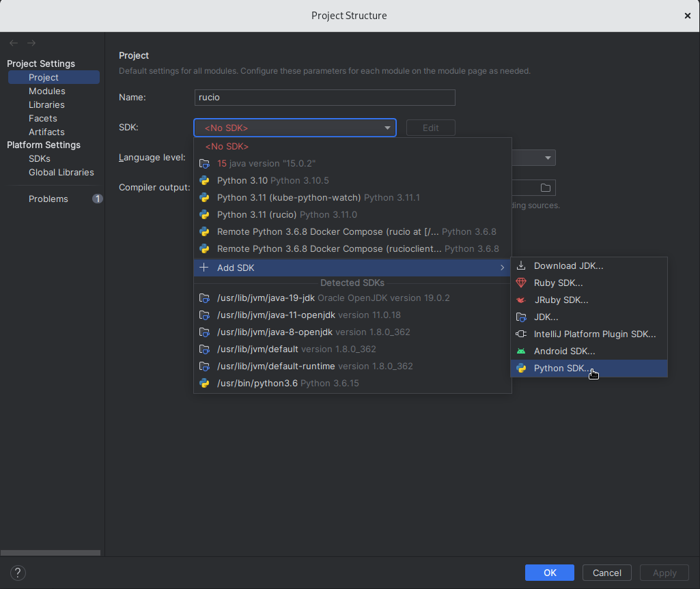Click the plus icon on Add SDK

pos(204,268)
